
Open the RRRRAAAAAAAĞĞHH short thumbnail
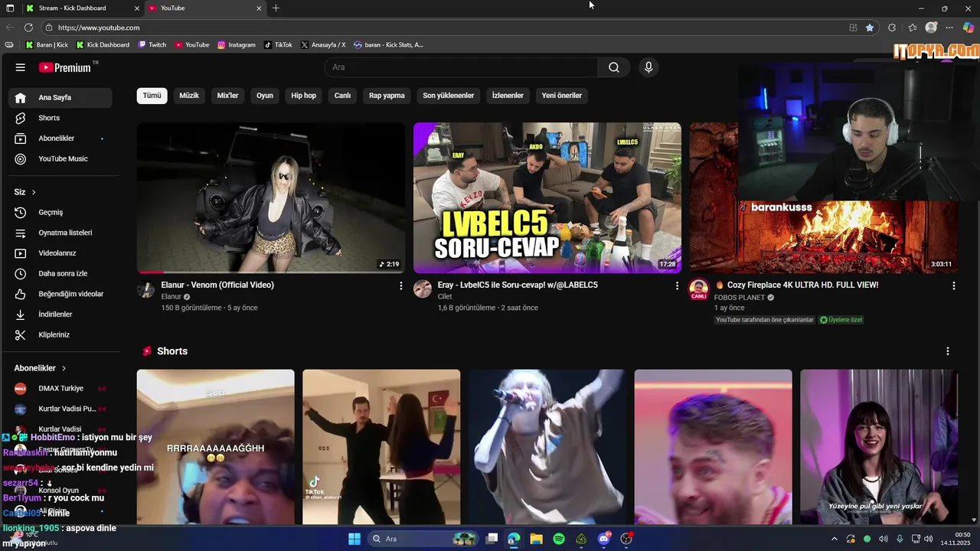click(x=216, y=447)
